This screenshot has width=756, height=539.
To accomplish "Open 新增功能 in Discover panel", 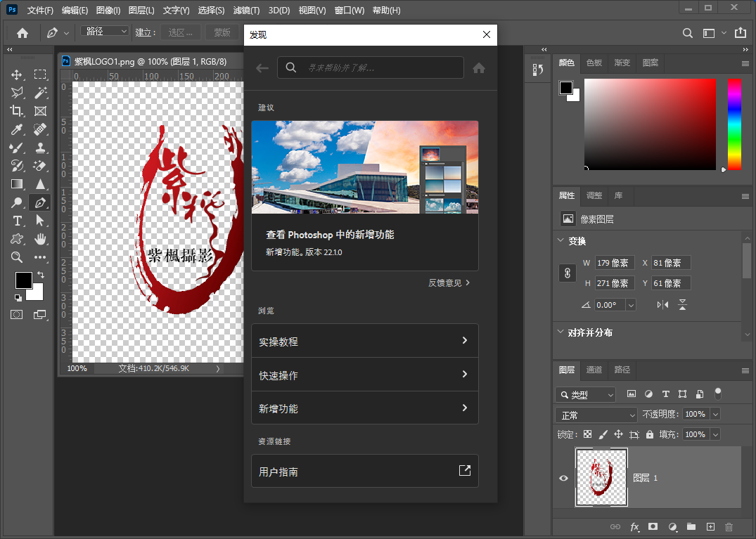I will point(365,408).
